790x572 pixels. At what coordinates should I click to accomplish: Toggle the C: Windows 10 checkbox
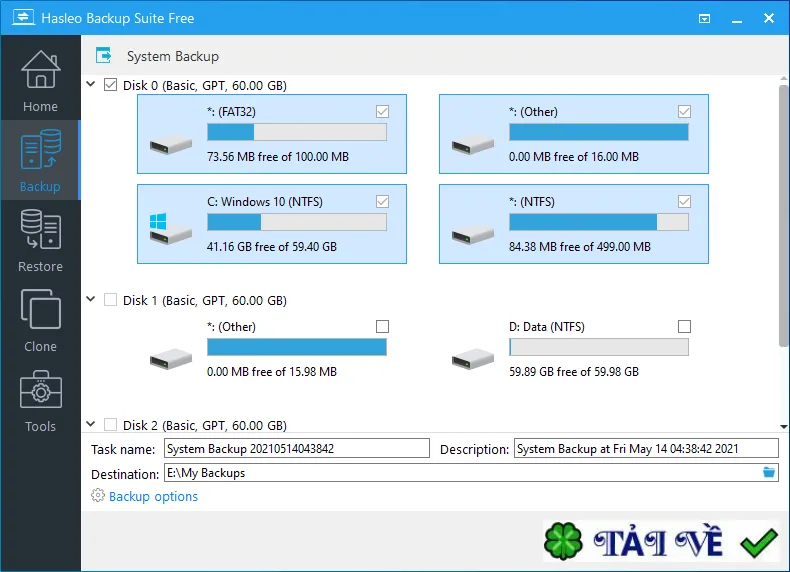(x=382, y=202)
